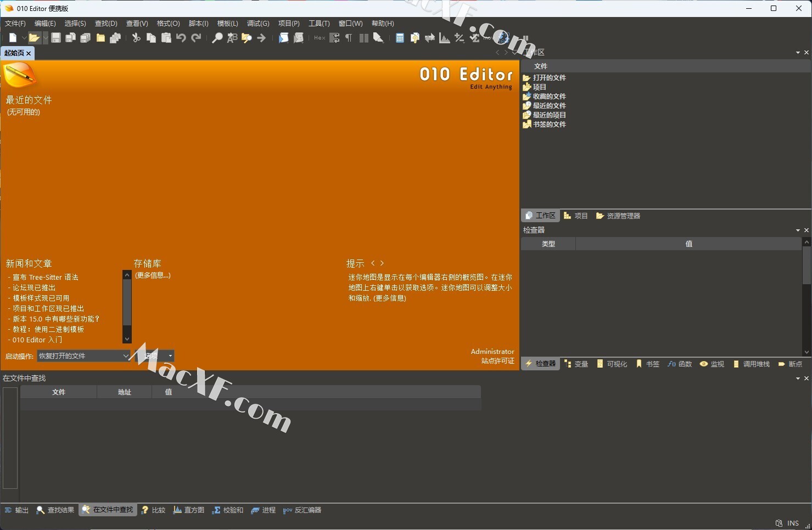Toggle Hex edit mode button
The image size is (812, 530).
[320, 38]
